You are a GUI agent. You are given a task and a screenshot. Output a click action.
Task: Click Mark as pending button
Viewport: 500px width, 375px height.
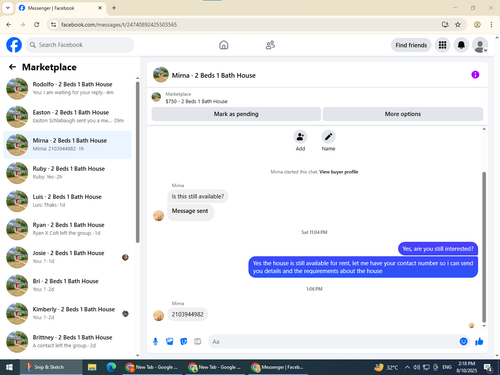click(236, 114)
